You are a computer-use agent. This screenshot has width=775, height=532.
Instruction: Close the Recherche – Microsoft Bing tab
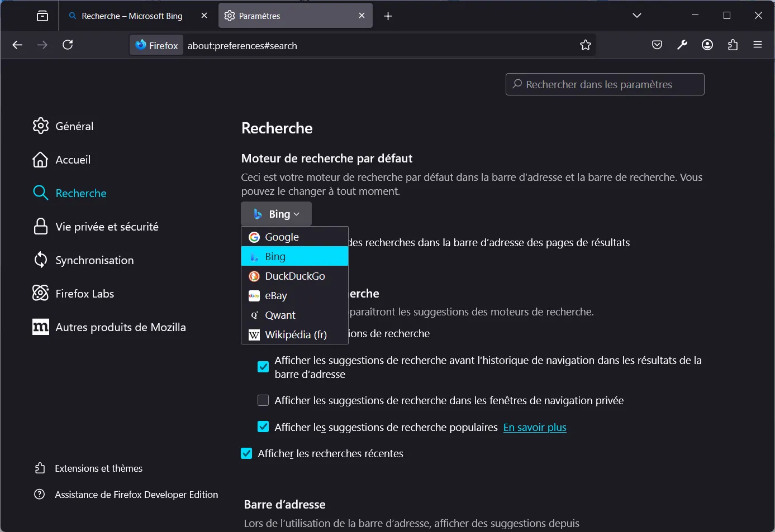click(204, 16)
